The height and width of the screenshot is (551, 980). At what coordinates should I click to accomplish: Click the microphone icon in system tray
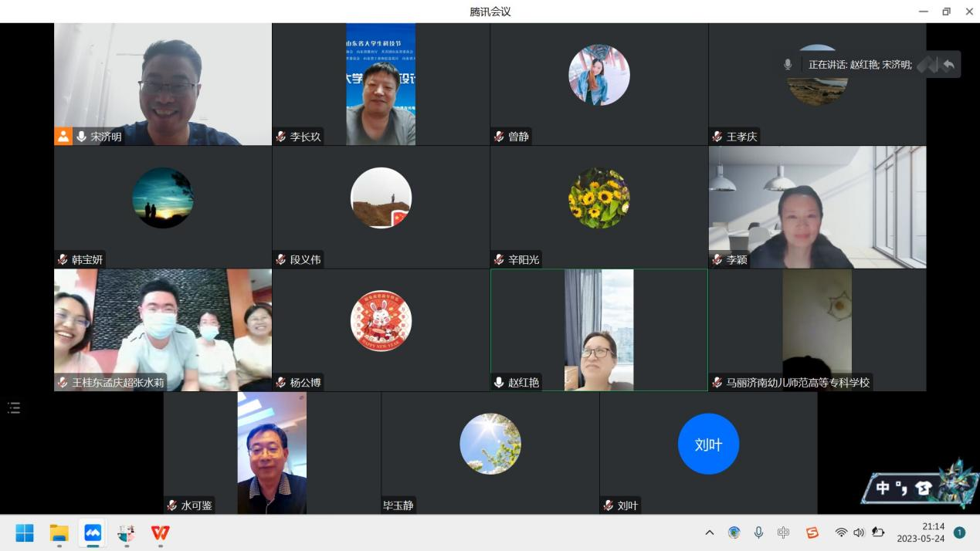759,532
